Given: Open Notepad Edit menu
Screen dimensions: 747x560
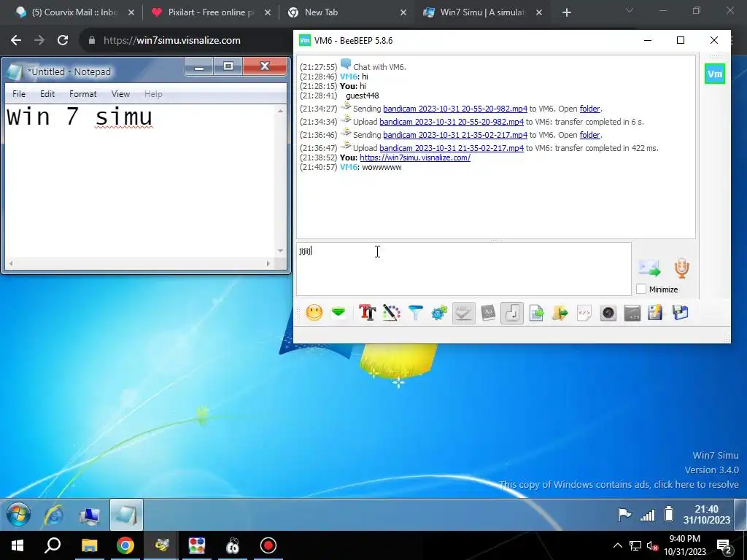Looking at the screenshot, I should pos(47,94).
